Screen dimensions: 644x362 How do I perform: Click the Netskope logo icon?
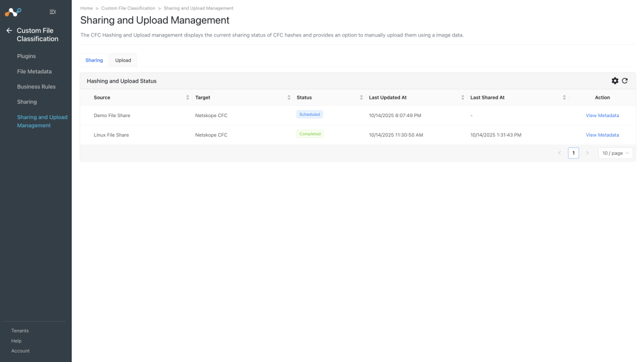pos(13,12)
